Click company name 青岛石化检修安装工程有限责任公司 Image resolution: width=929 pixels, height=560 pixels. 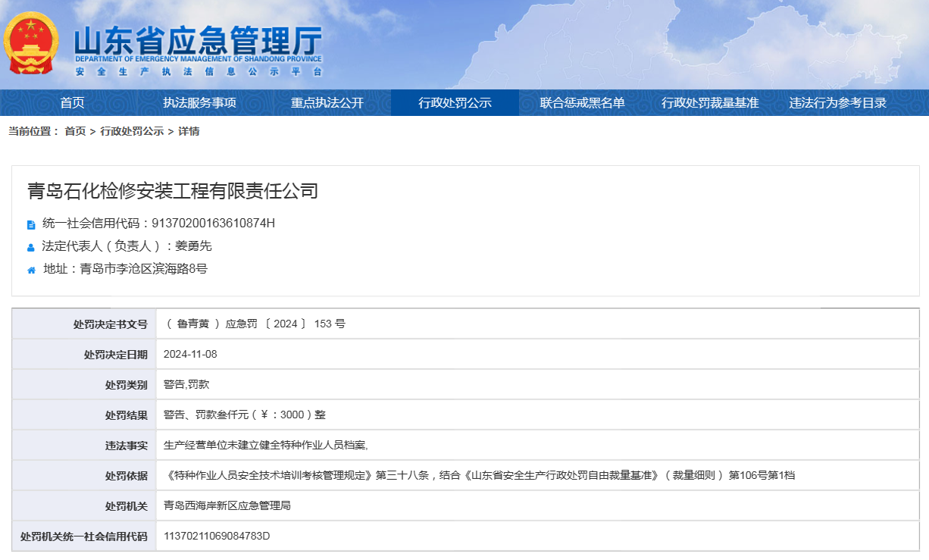[173, 191]
